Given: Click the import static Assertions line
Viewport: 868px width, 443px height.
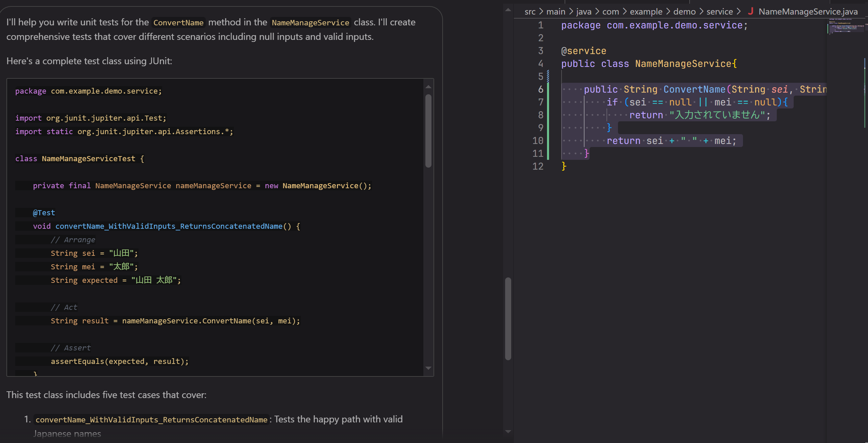Looking at the screenshot, I should 124,131.
